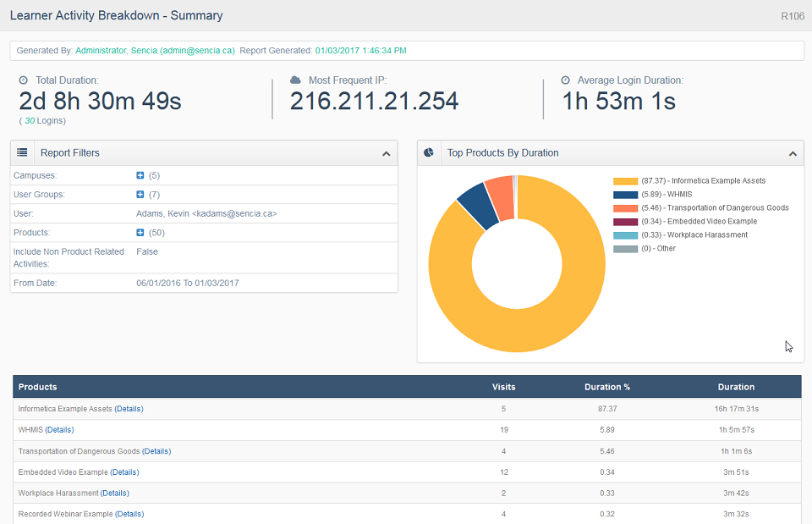Click the administrator email admin@sencia.ca

tap(197, 51)
